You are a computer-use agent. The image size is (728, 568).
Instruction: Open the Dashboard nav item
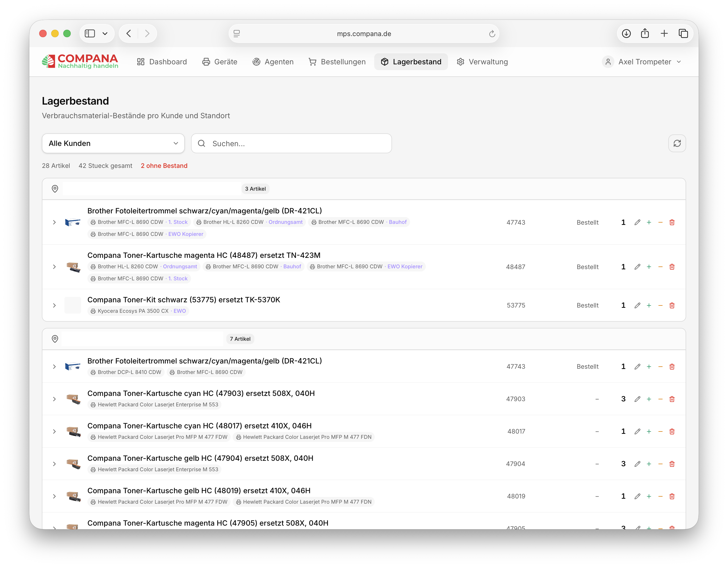162,62
